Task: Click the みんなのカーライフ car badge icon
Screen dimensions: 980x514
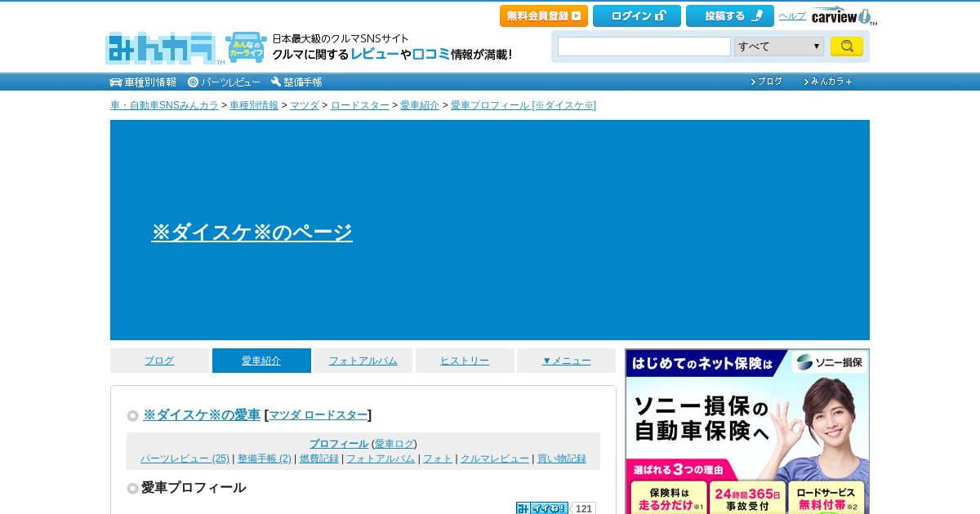Action: click(x=246, y=47)
